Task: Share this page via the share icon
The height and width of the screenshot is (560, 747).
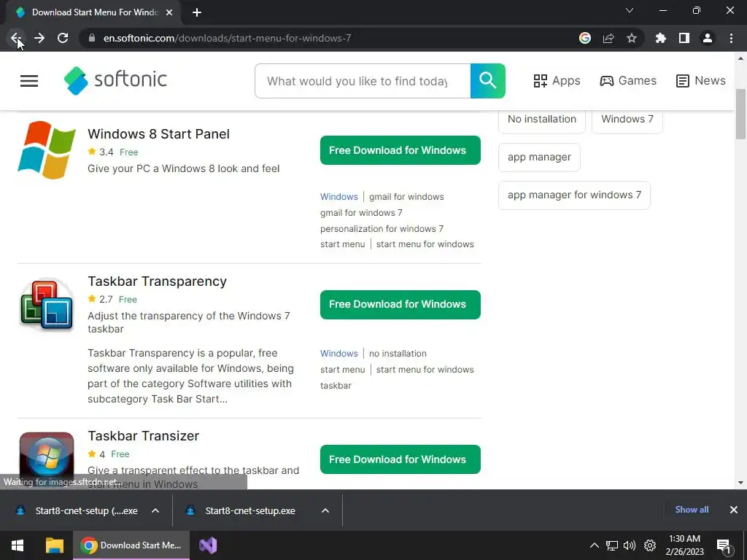Action: (x=608, y=38)
